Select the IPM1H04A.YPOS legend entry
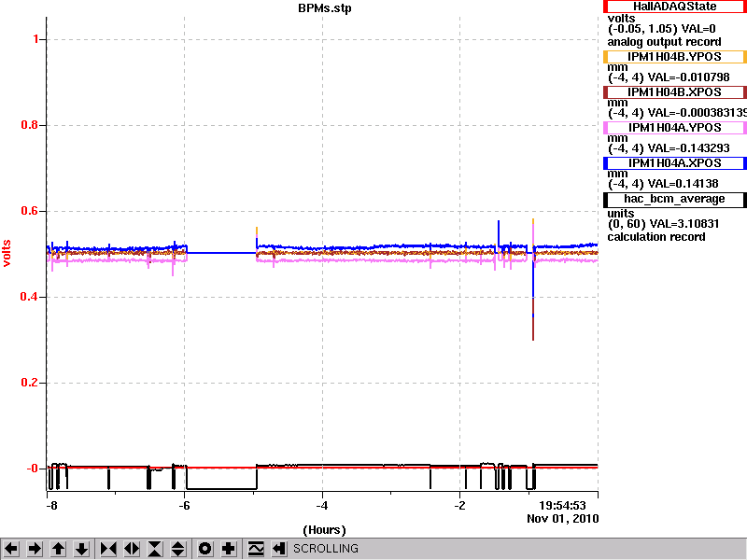The height and width of the screenshot is (560, 747). (x=674, y=128)
